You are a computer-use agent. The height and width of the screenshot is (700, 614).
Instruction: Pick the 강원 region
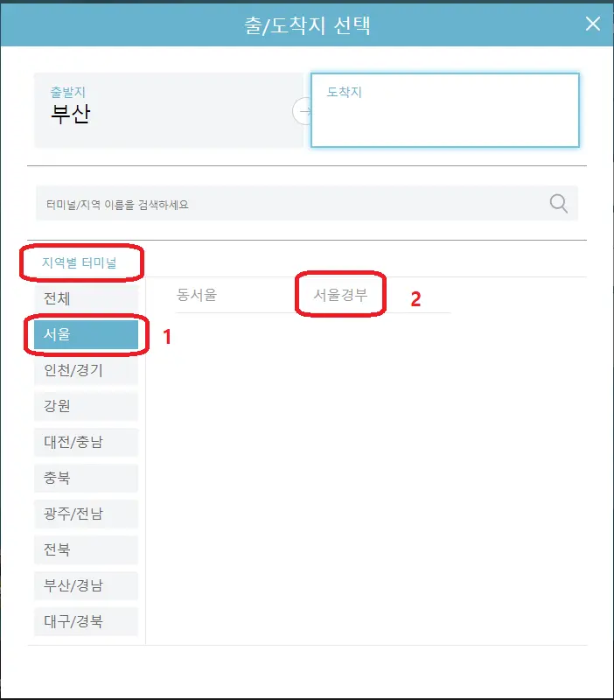pos(86,406)
